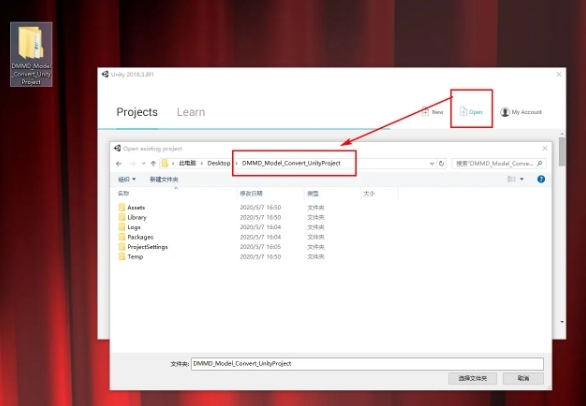Open the DMMD_Model_Convert_UnityProject desktop folder icon
Viewport: 586px width, 406px height.
pyautogui.click(x=31, y=54)
